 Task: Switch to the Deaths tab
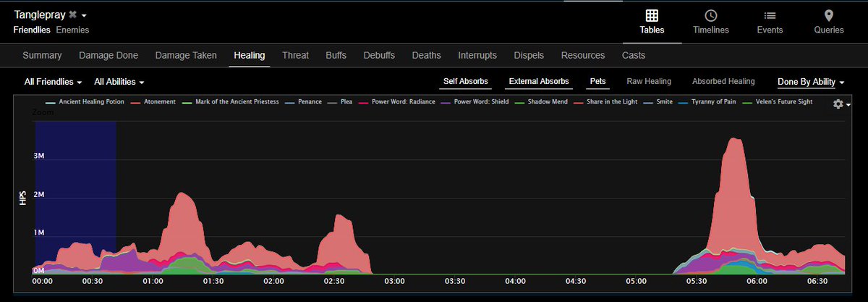click(x=426, y=55)
